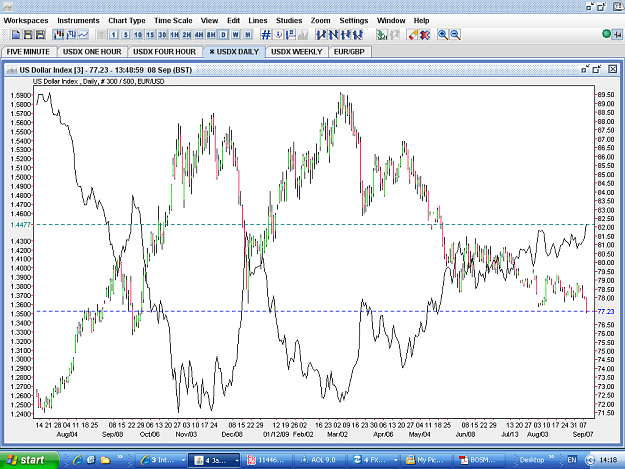This screenshot has height=469, width=625.
Task: Set timeframe to 10 minutes
Action: click(138, 35)
